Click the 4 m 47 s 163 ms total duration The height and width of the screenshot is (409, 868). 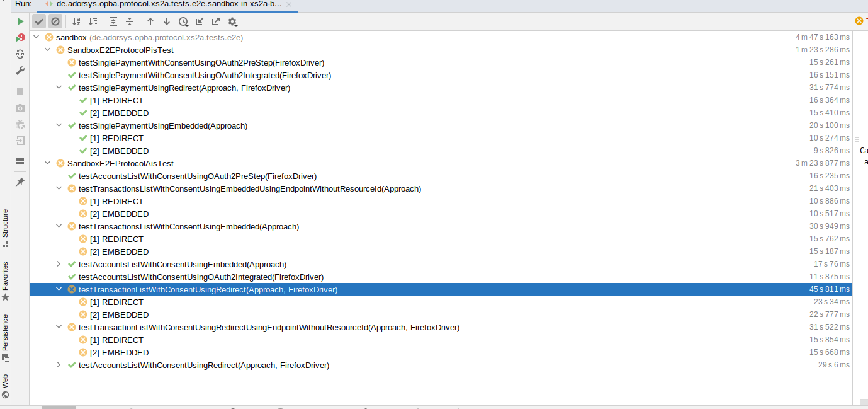822,38
